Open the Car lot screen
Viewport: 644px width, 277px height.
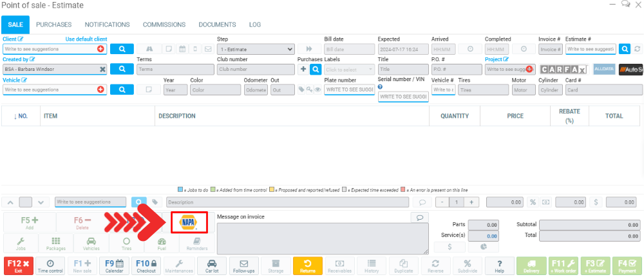(x=211, y=266)
